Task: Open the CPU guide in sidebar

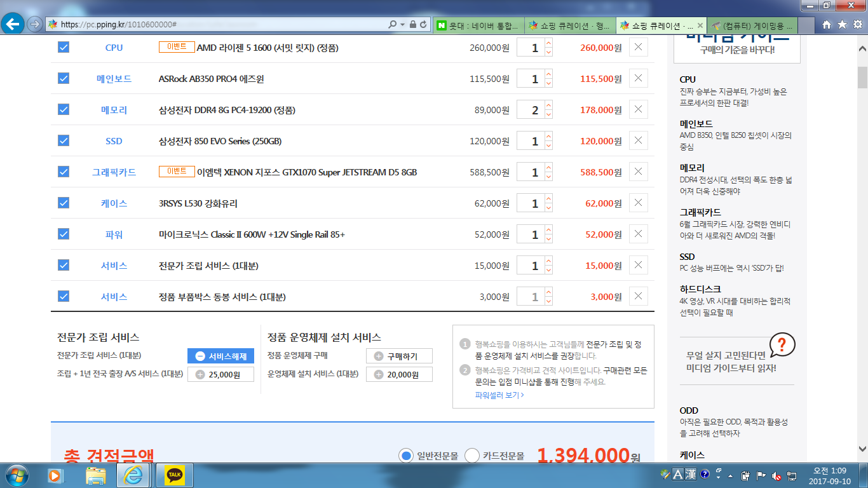Action: [x=688, y=79]
